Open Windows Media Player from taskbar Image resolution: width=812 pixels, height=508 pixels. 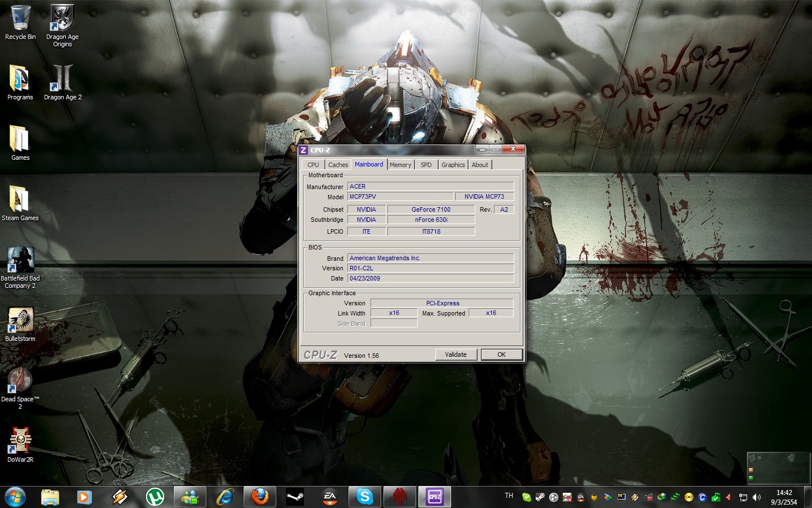(85, 497)
